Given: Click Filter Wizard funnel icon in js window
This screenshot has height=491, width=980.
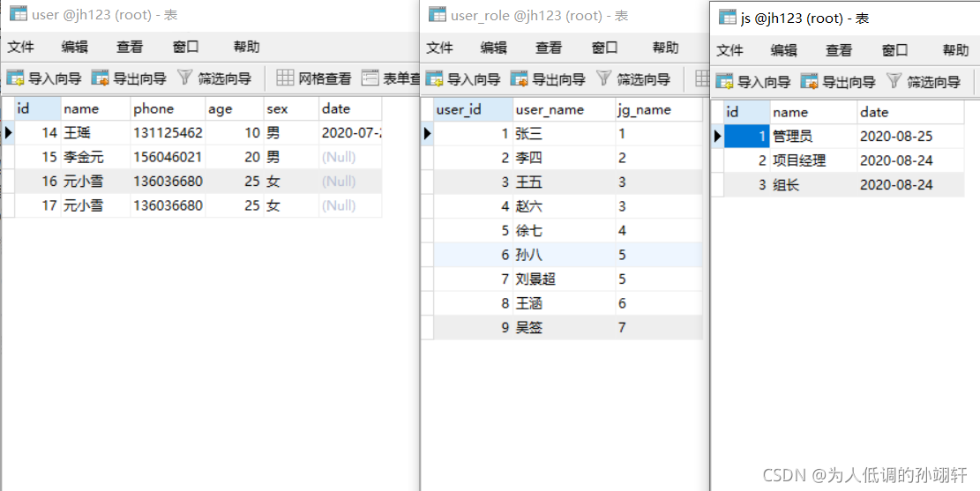Looking at the screenshot, I should click(894, 80).
